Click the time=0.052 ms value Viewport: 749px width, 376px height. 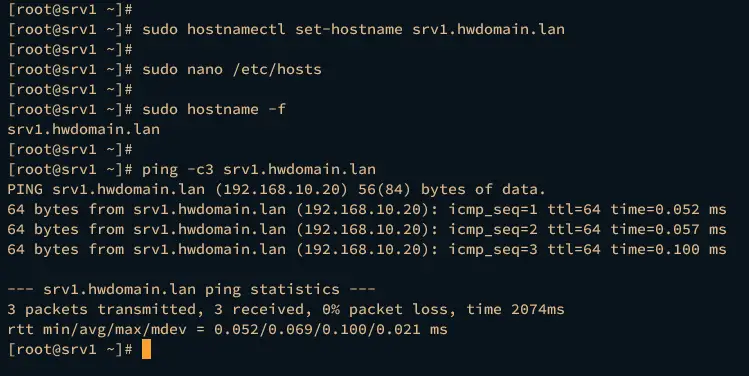[x=668, y=210]
